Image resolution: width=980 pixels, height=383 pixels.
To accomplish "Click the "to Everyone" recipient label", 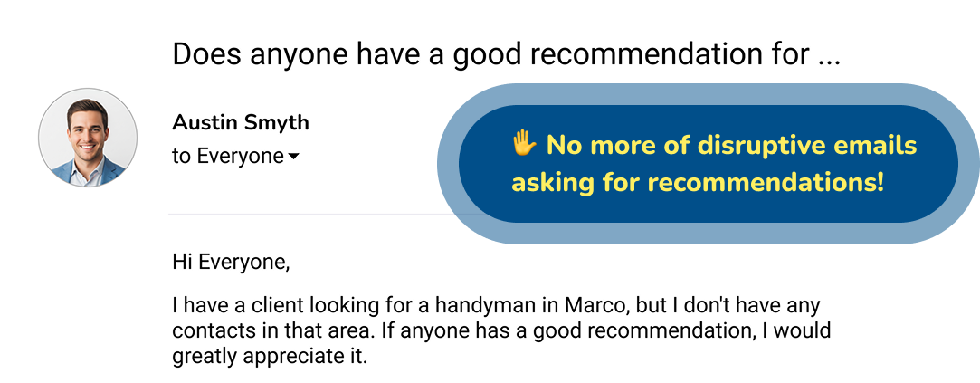I will click(227, 157).
